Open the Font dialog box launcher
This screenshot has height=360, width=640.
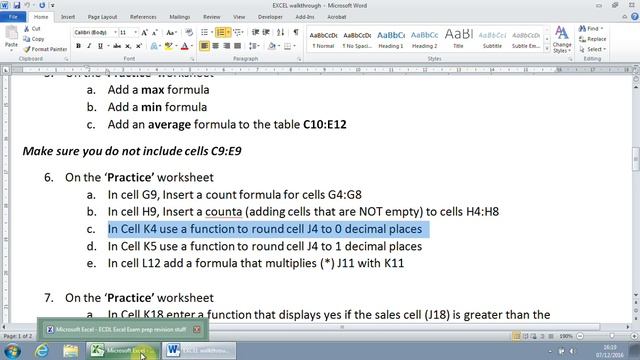click(x=192, y=59)
